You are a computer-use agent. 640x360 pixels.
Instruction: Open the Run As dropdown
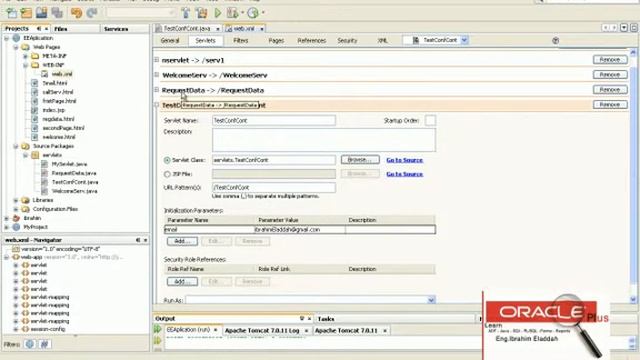[431, 300]
